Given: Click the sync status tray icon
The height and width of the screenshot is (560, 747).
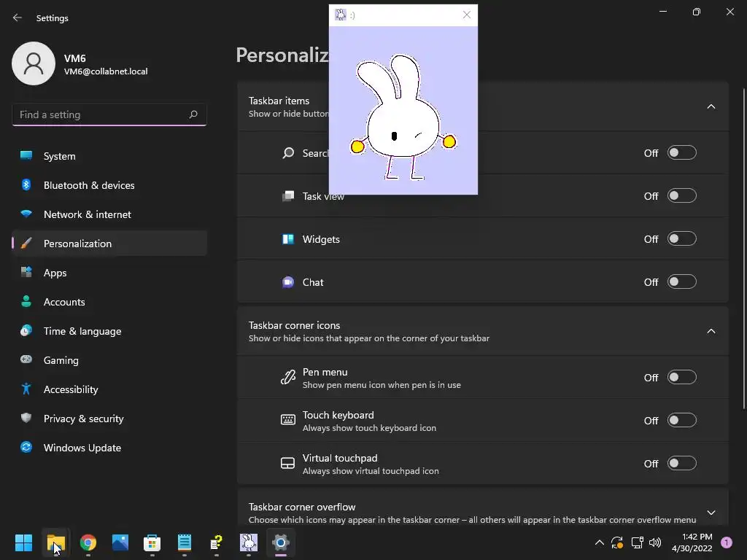Looking at the screenshot, I should [x=617, y=542].
